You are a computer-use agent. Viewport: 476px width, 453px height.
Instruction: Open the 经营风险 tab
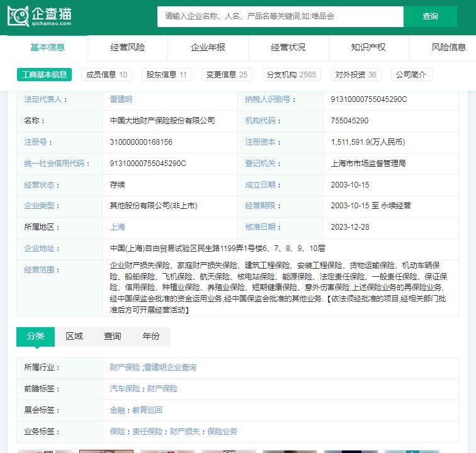pyautogui.click(x=127, y=47)
